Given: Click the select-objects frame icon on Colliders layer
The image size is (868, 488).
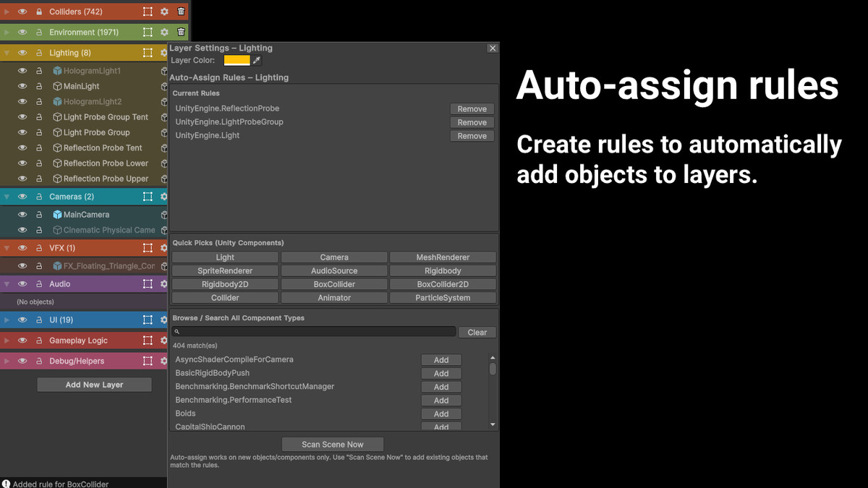Looking at the screenshot, I should pos(148,11).
